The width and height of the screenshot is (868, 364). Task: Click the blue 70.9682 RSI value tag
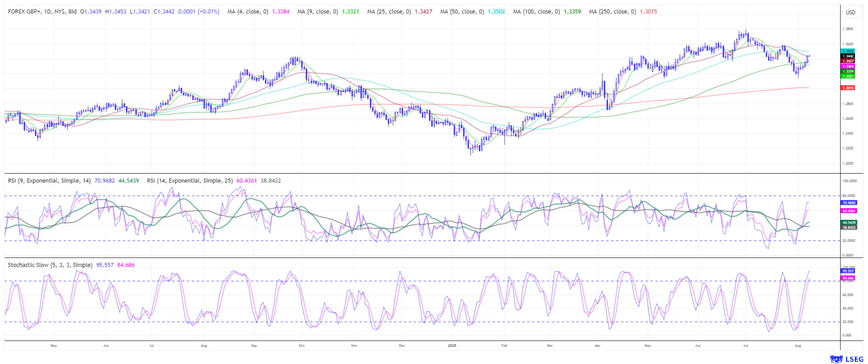pyautogui.click(x=849, y=203)
